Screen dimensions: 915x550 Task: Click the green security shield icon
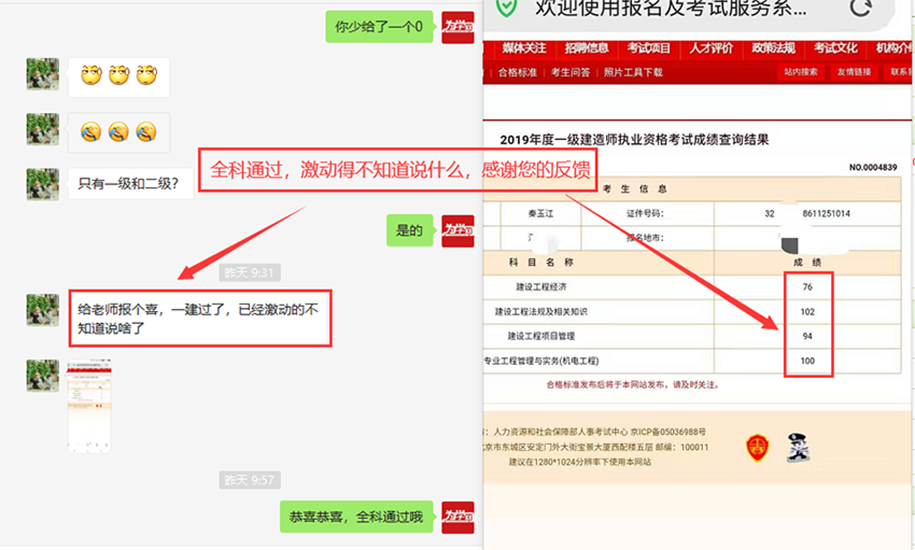click(508, 8)
